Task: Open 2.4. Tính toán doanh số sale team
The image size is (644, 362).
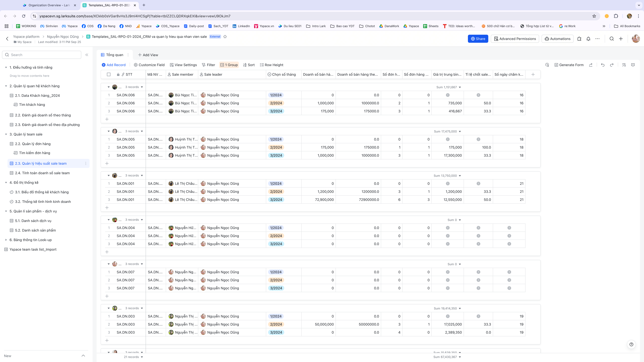Action: (42, 173)
